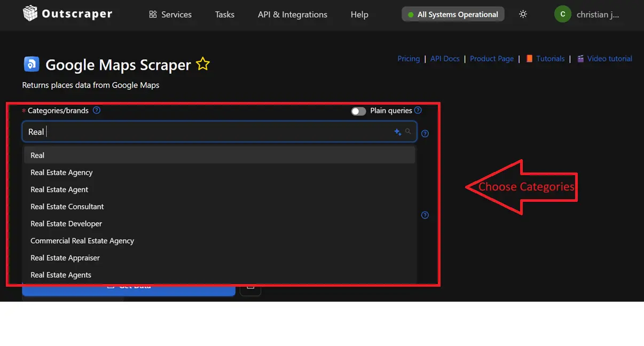The image size is (644, 346).
Task: Click the AI sparkle icon in search field
Action: 397,132
